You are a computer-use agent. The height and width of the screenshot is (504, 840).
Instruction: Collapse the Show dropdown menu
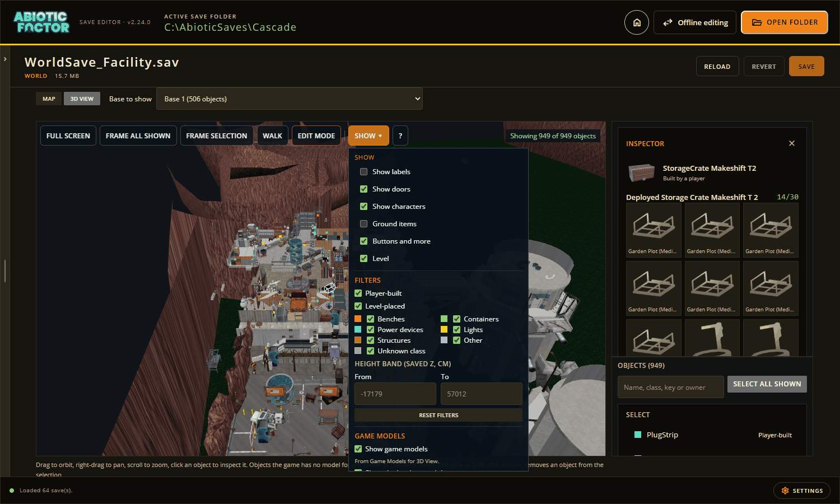(368, 136)
